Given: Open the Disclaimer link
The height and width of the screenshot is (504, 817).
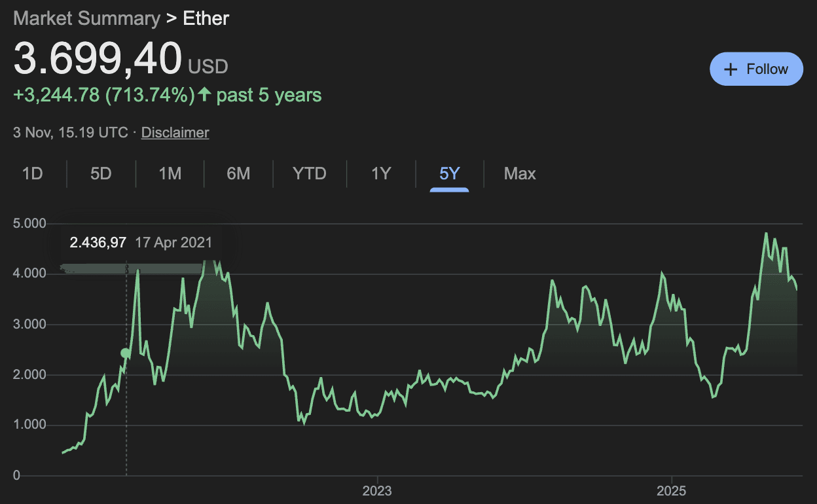Looking at the screenshot, I should [x=175, y=132].
